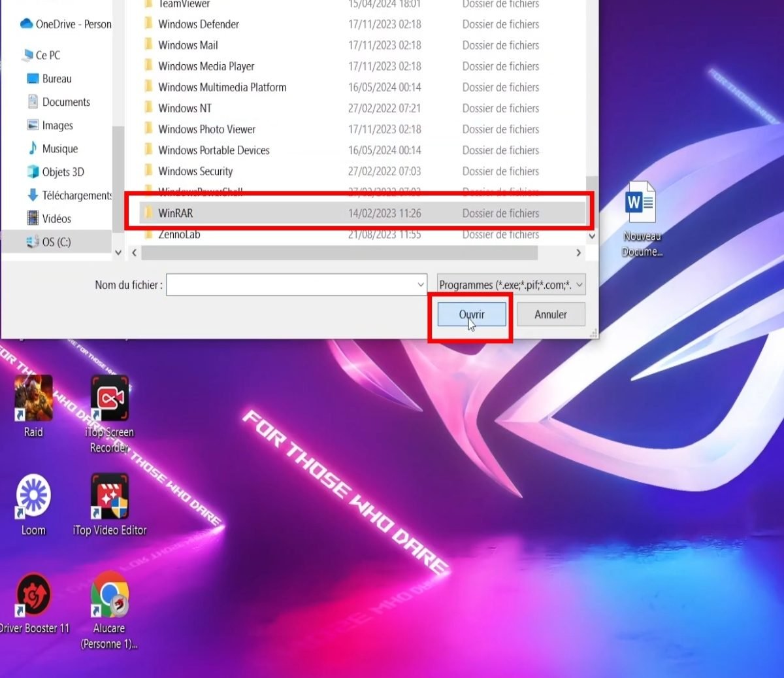This screenshot has width=784, height=678.
Task: Open the Programmes file type dropdown
Action: point(511,284)
